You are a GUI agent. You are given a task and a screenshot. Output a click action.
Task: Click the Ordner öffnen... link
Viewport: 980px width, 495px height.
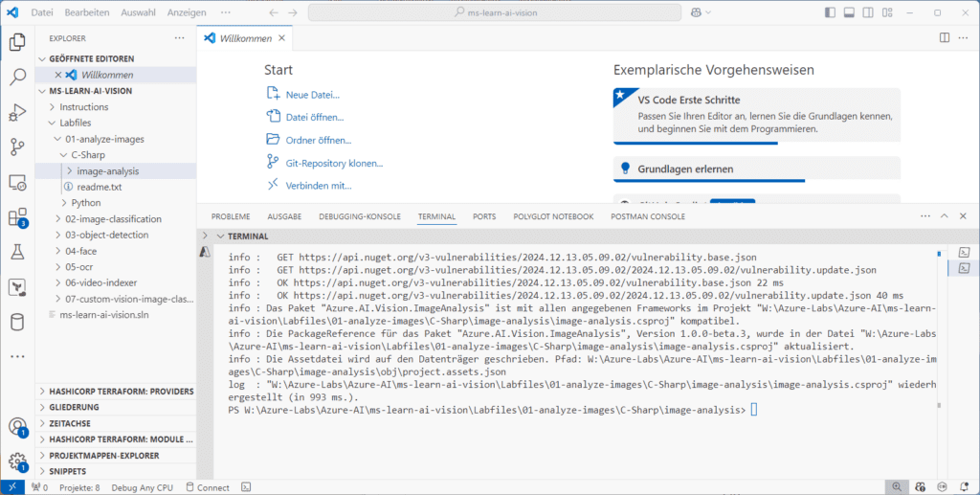click(318, 140)
